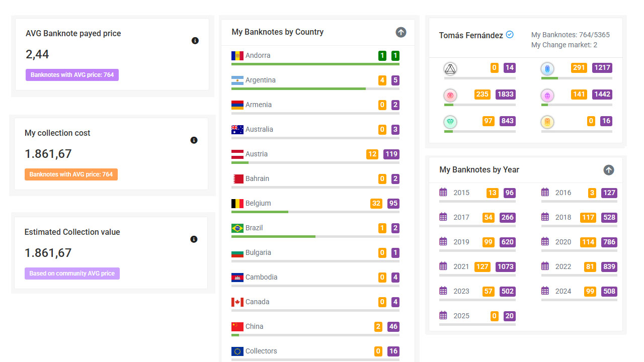Click the yellow gem rarity icon
644x362 pixels.
(547, 122)
